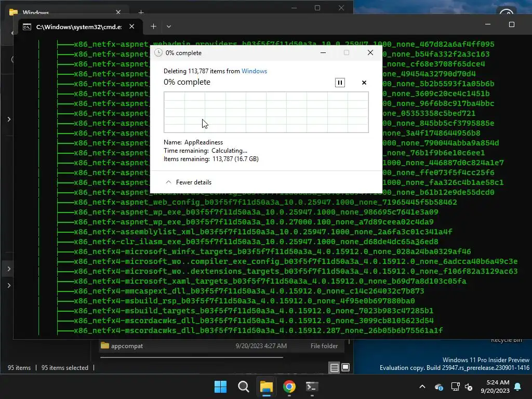Click the File Explorer horizontal scrollbar
Screen dimensions: 532x399
pos(192,357)
